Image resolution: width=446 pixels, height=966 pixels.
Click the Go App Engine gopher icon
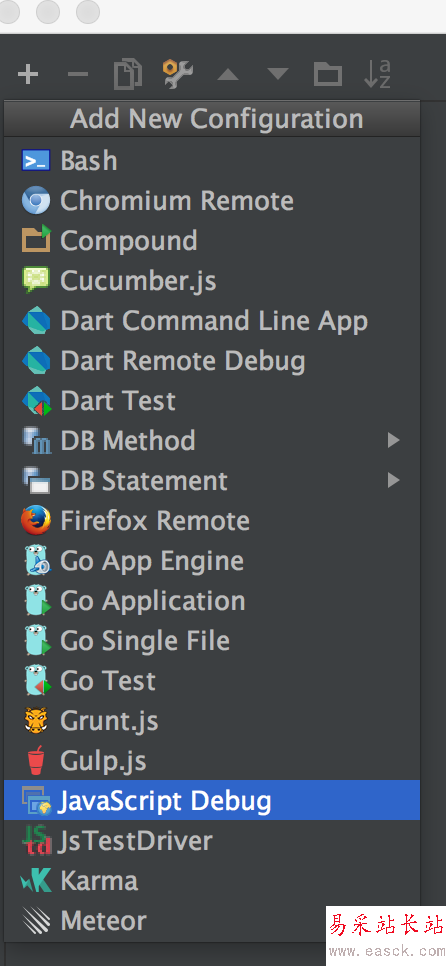click(x=36, y=561)
